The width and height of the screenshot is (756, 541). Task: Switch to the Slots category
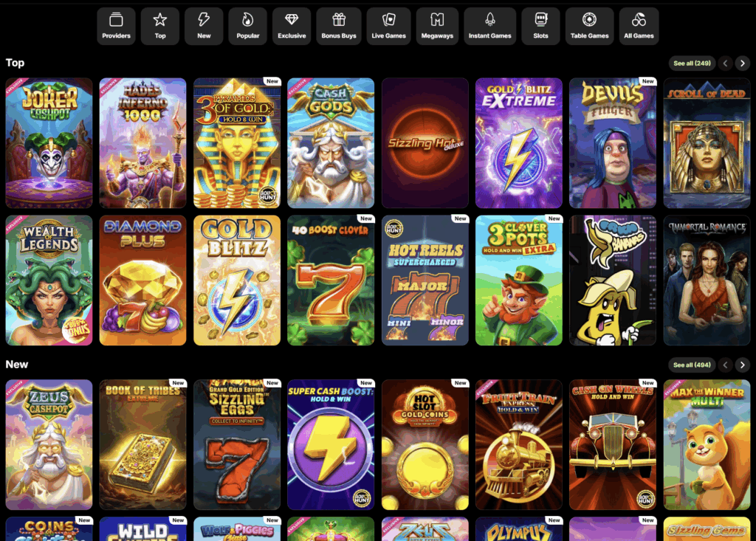(x=541, y=26)
